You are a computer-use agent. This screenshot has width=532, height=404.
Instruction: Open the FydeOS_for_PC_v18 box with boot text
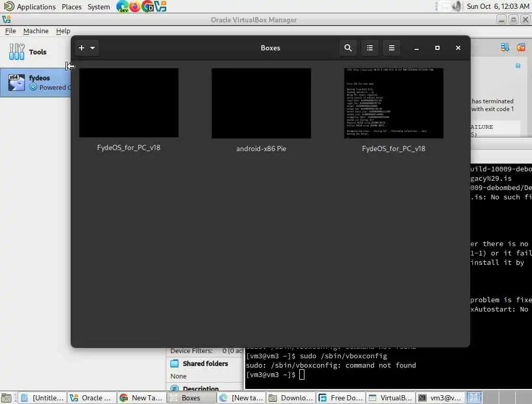(x=394, y=103)
